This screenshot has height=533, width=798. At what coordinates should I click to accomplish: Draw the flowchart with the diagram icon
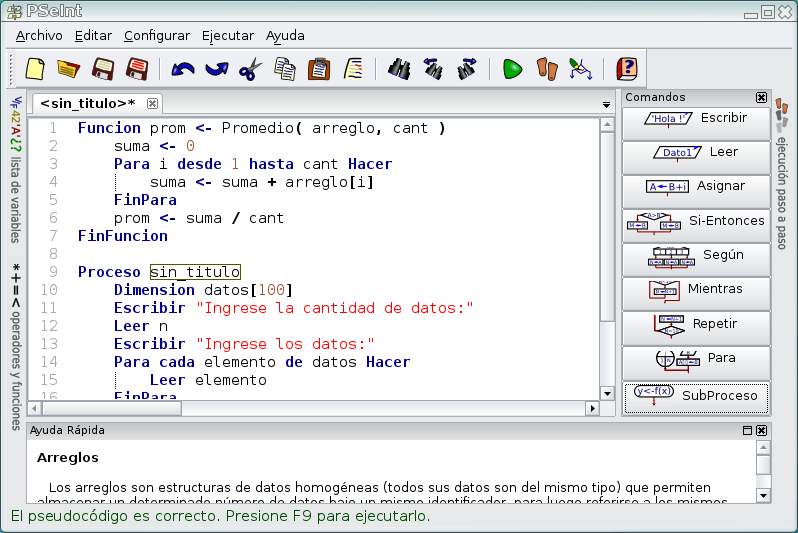(x=580, y=69)
